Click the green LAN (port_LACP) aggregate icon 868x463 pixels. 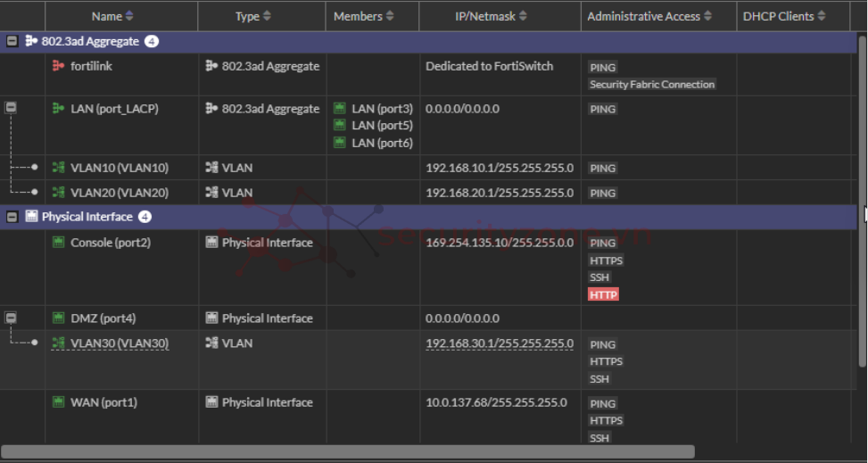point(58,109)
